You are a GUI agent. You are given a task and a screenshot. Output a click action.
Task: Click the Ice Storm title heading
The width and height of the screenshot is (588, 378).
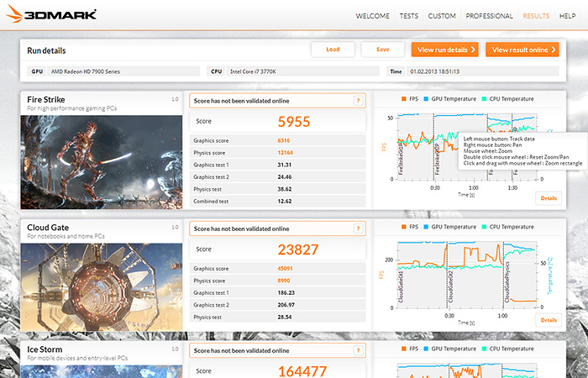[45, 349]
